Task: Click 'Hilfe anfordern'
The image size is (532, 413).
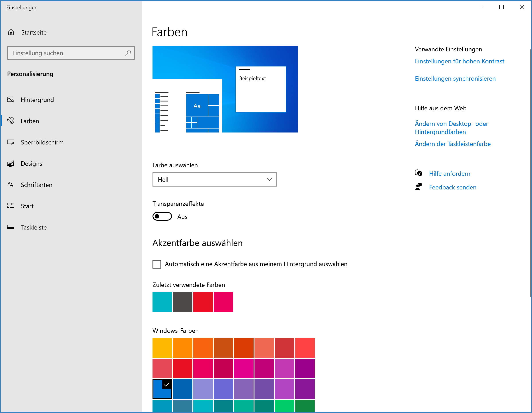Action: pos(449,173)
